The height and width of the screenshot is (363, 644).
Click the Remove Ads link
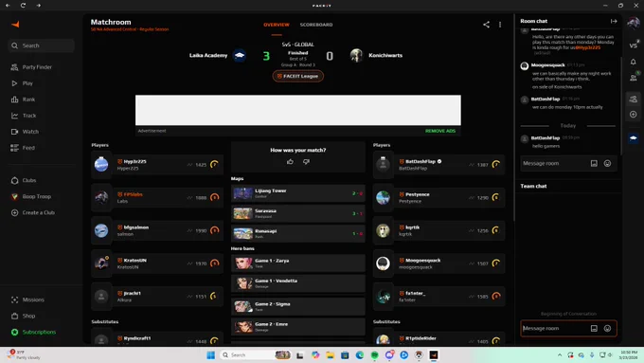tap(440, 131)
